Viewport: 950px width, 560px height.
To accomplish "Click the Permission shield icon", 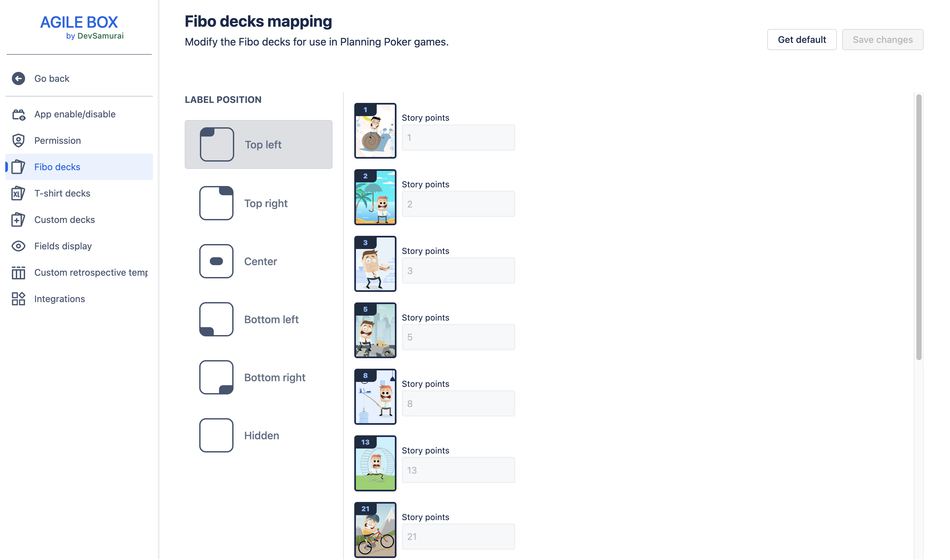I will (18, 141).
